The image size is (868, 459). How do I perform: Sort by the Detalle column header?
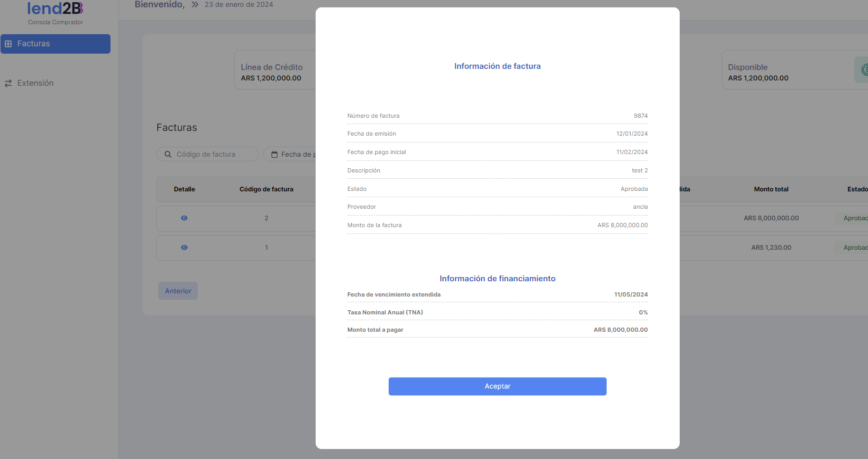184,189
